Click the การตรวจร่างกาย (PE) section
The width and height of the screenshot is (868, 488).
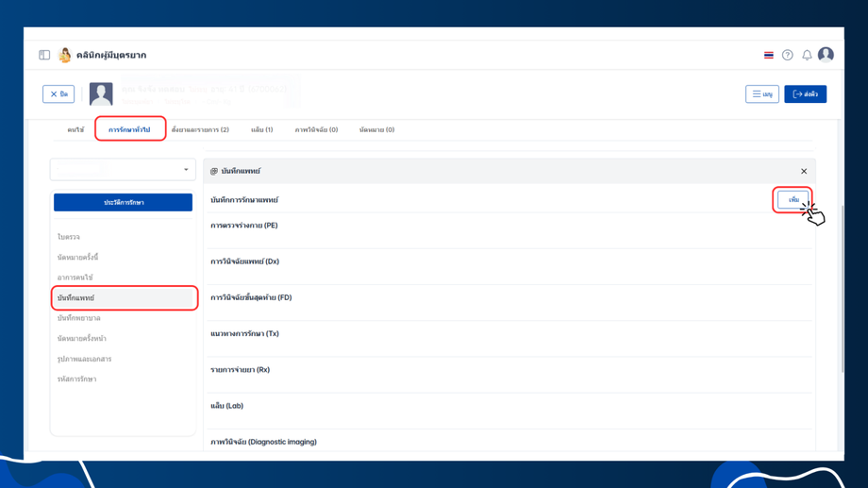(x=244, y=226)
